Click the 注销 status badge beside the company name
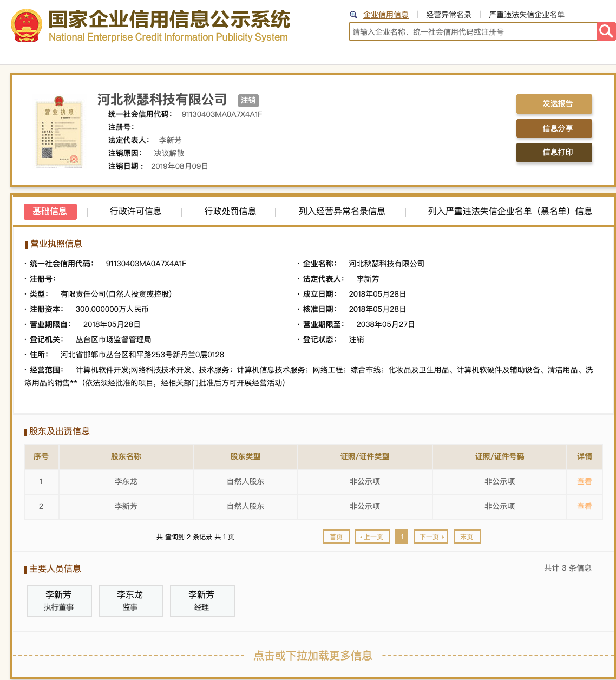Viewport: 616px width, 680px height. (x=248, y=100)
